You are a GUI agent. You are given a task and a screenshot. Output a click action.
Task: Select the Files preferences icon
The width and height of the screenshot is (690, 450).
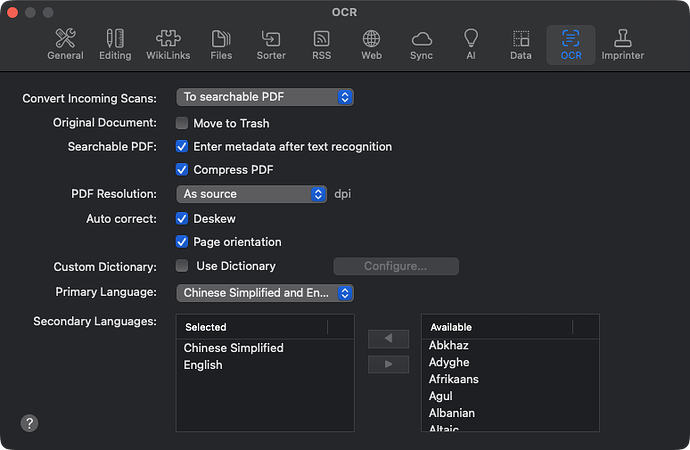[221, 45]
